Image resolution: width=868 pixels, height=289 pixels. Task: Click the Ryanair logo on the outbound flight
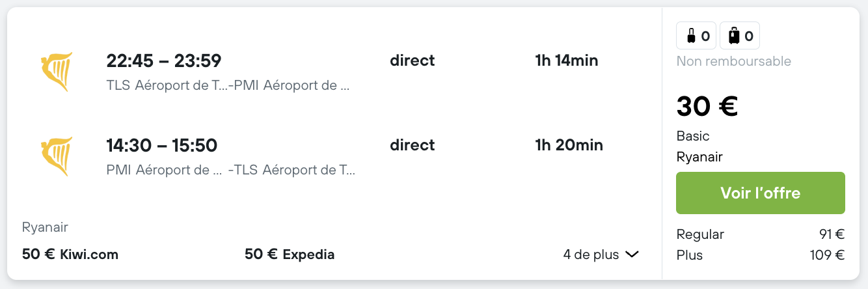click(57, 72)
